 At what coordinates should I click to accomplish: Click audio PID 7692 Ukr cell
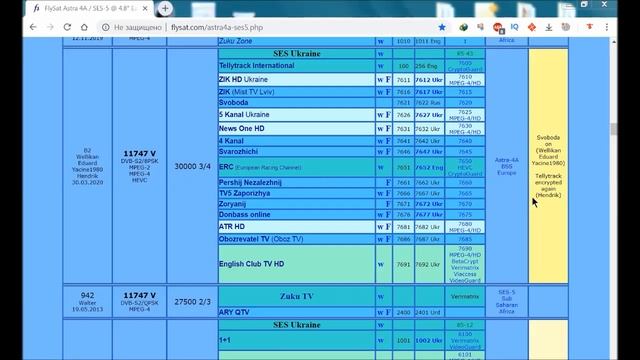[x=429, y=264]
